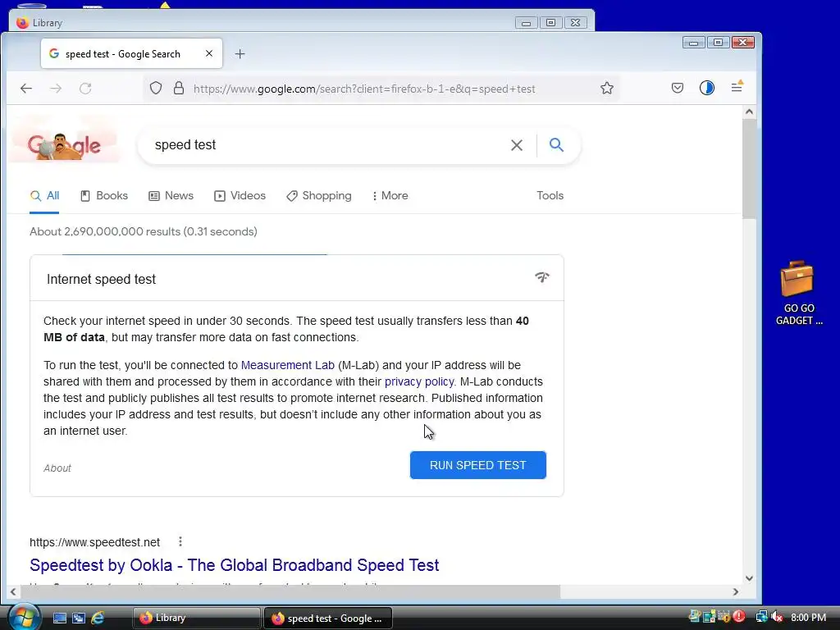Open search Tools options
Image resolution: width=840 pixels, height=630 pixels.
click(550, 195)
